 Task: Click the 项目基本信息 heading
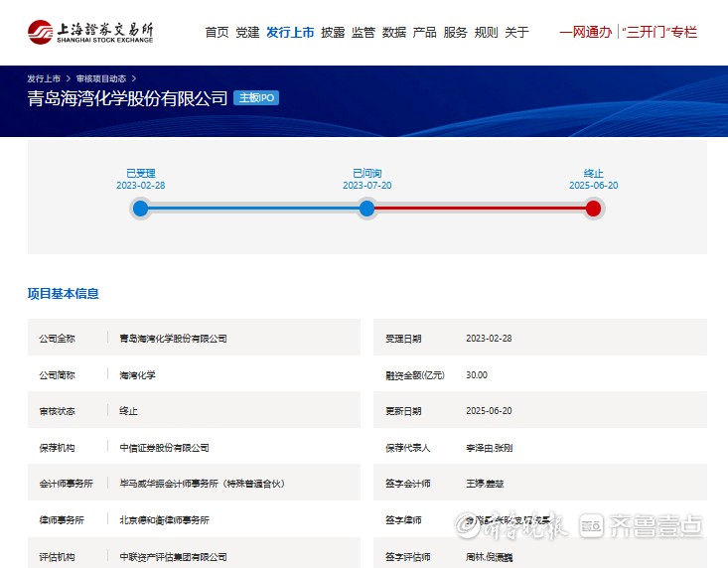pyautogui.click(x=64, y=294)
